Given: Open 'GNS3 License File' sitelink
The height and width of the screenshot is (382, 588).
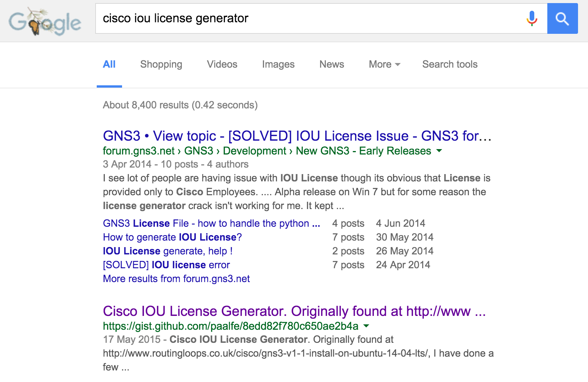Looking at the screenshot, I should [211, 223].
